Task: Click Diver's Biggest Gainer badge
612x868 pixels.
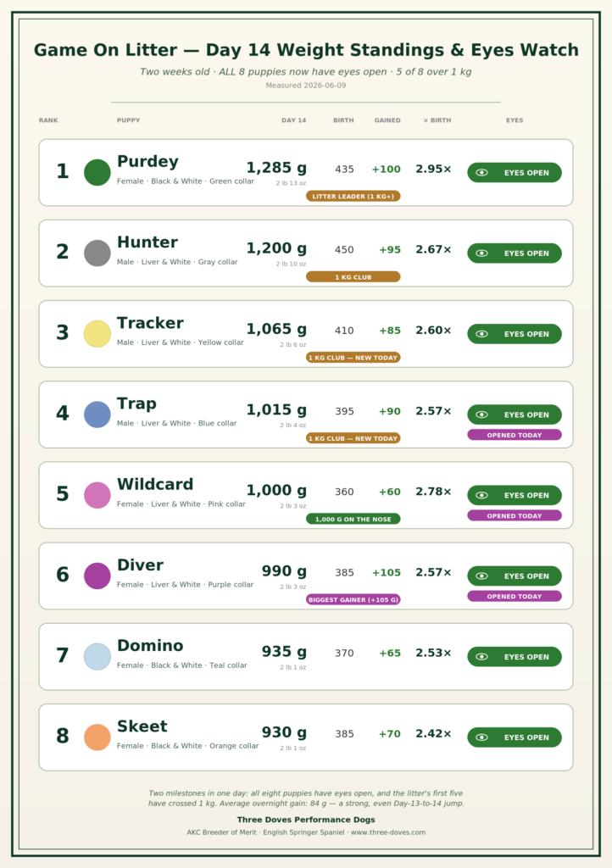Action: click(353, 599)
